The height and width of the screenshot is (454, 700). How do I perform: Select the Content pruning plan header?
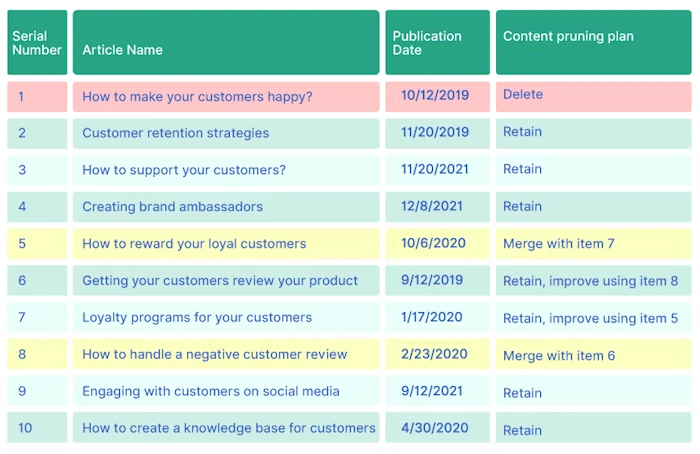pyautogui.click(x=593, y=42)
